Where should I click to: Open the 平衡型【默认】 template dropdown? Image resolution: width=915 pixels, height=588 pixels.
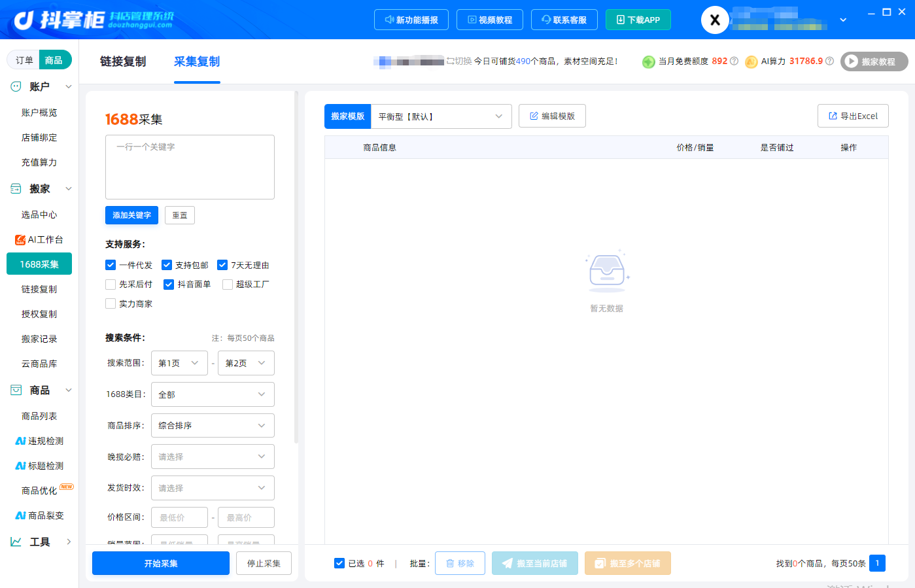[440, 116]
